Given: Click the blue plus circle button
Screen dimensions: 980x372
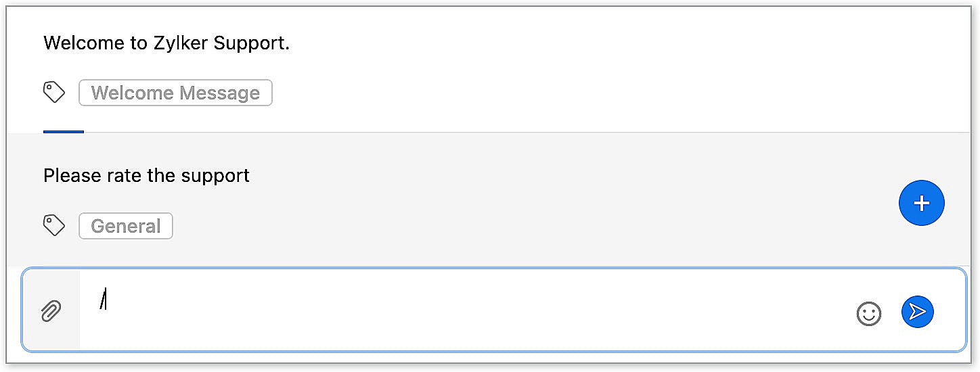Looking at the screenshot, I should click(921, 203).
